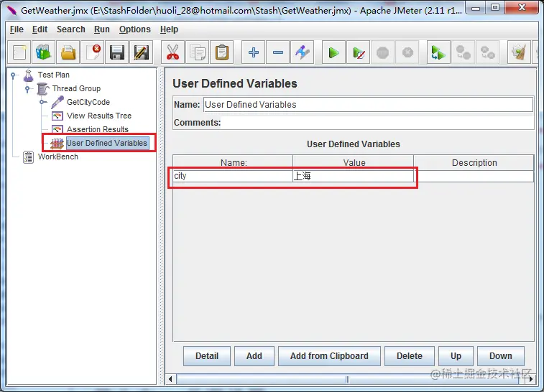This screenshot has width=544, height=392.
Task: Expand the GetCityCode tree node
Action: coord(42,102)
